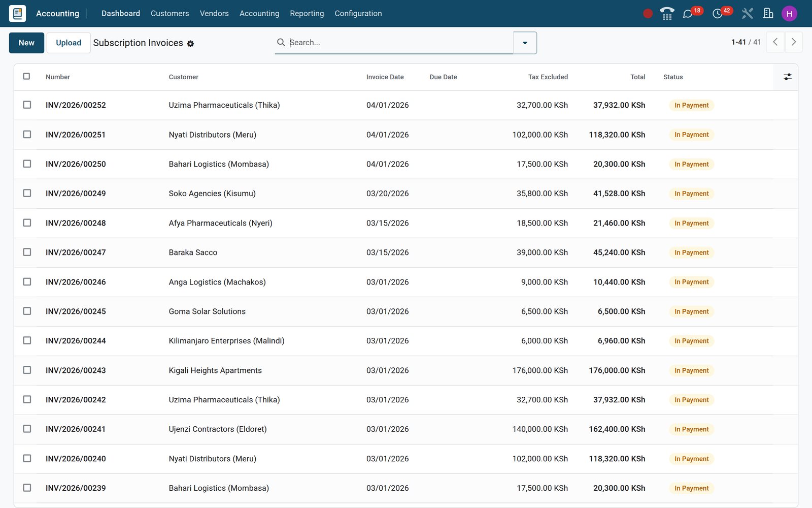Click tax excluded 140,000.00 KSh
Image resolution: width=812 pixels, height=508 pixels.
coord(540,429)
